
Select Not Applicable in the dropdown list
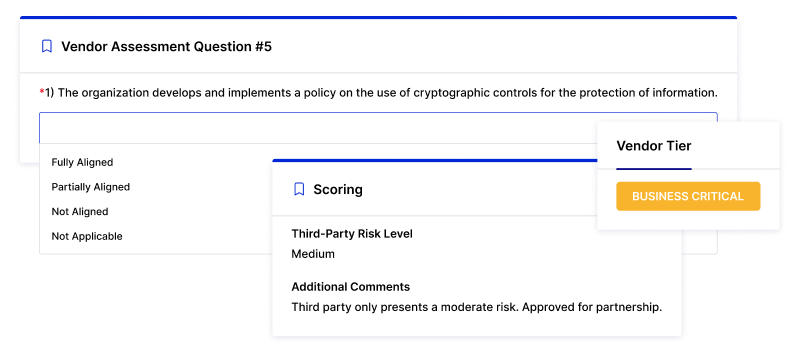87,237
